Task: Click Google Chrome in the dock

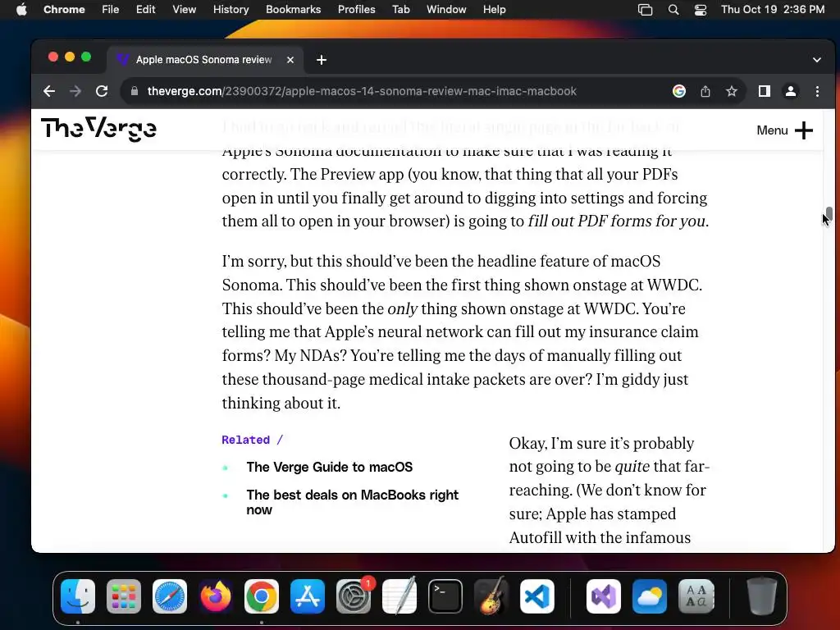Action: [262, 596]
